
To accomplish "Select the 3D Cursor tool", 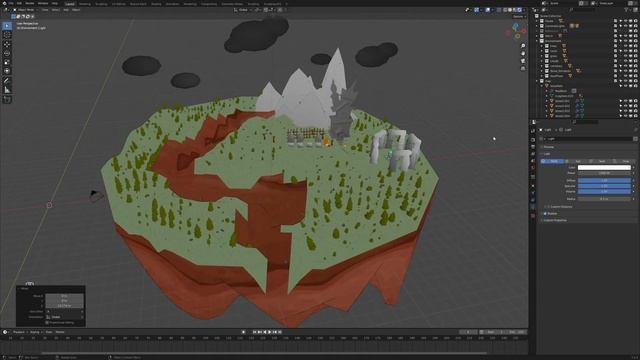I will (x=7, y=35).
